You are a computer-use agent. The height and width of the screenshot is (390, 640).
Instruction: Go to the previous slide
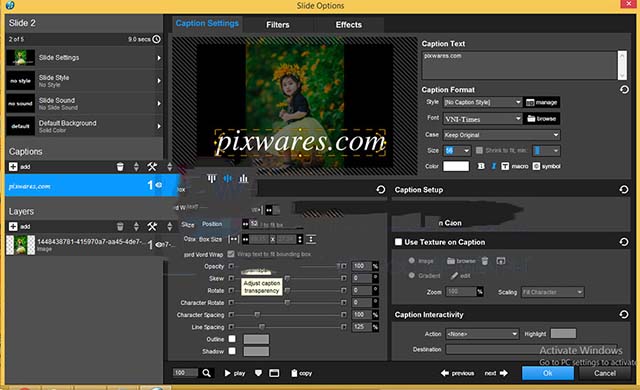458,373
